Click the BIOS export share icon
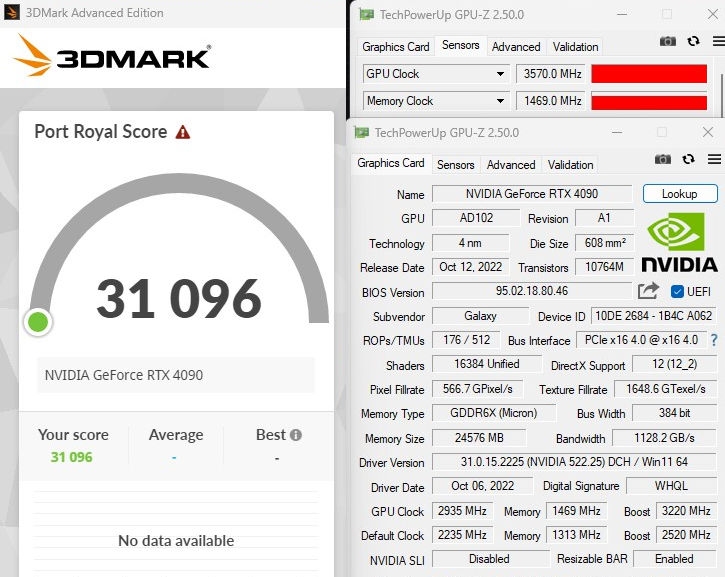The height and width of the screenshot is (577, 725). 648,291
